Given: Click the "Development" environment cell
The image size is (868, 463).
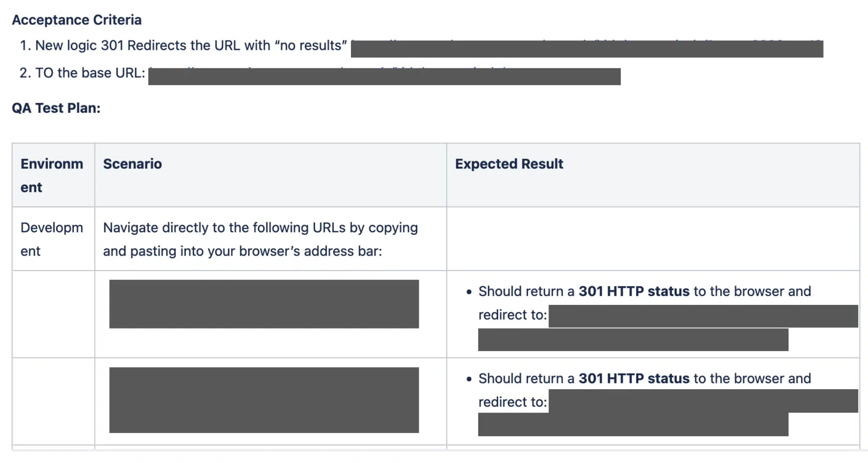Looking at the screenshot, I should click(x=52, y=239).
